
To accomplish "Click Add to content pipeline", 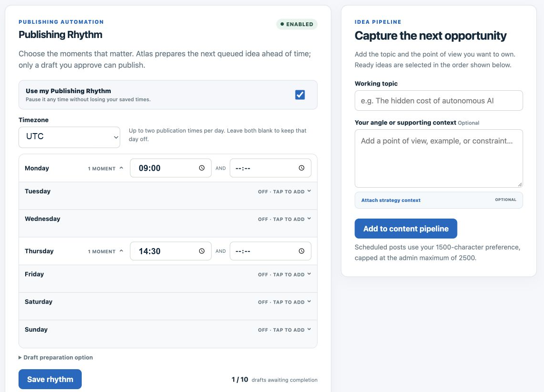I will coord(406,229).
